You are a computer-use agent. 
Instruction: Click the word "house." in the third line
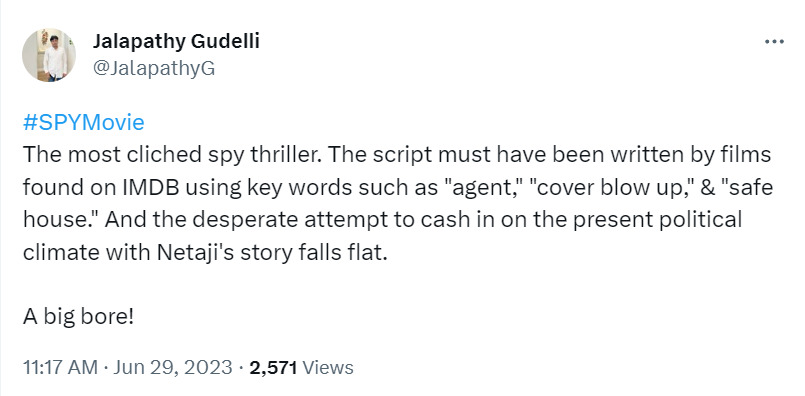[62, 220]
